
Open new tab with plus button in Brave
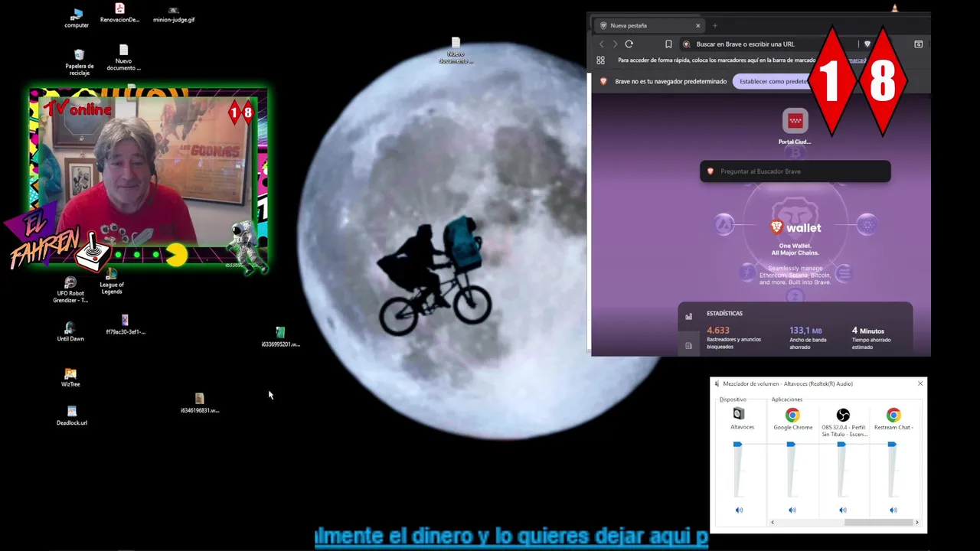(x=715, y=25)
